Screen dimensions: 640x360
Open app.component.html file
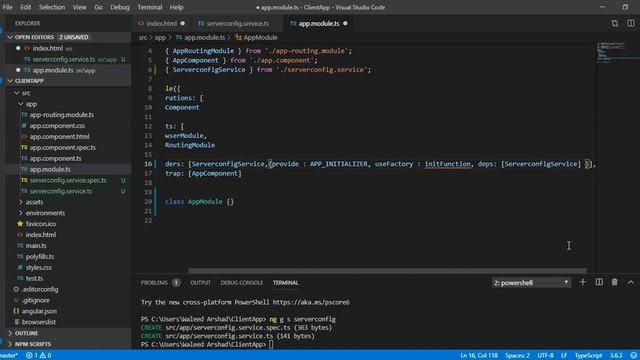[x=59, y=137]
